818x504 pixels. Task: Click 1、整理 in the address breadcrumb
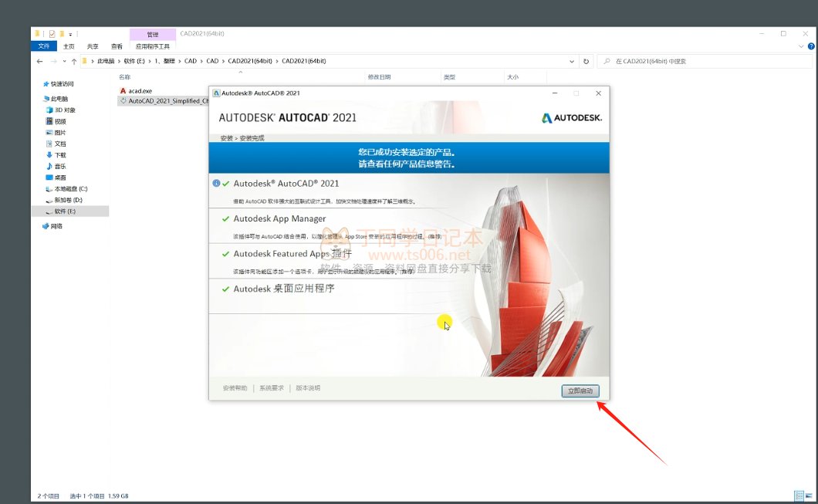click(164, 61)
